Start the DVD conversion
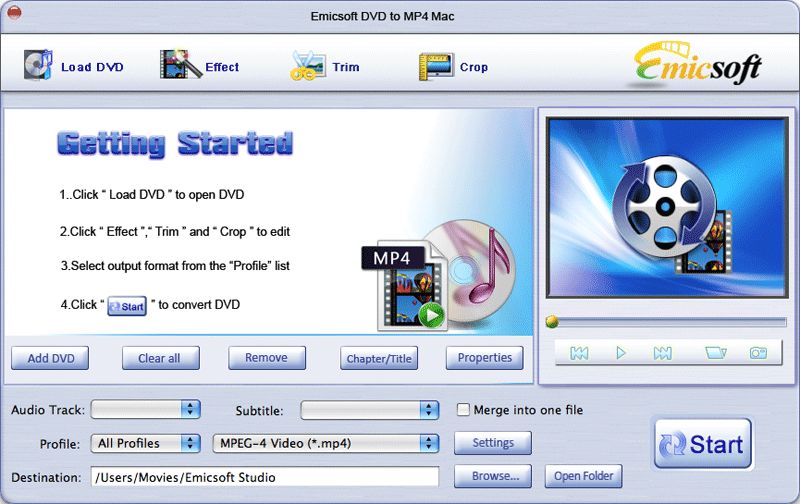800x504 pixels. click(703, 444)
